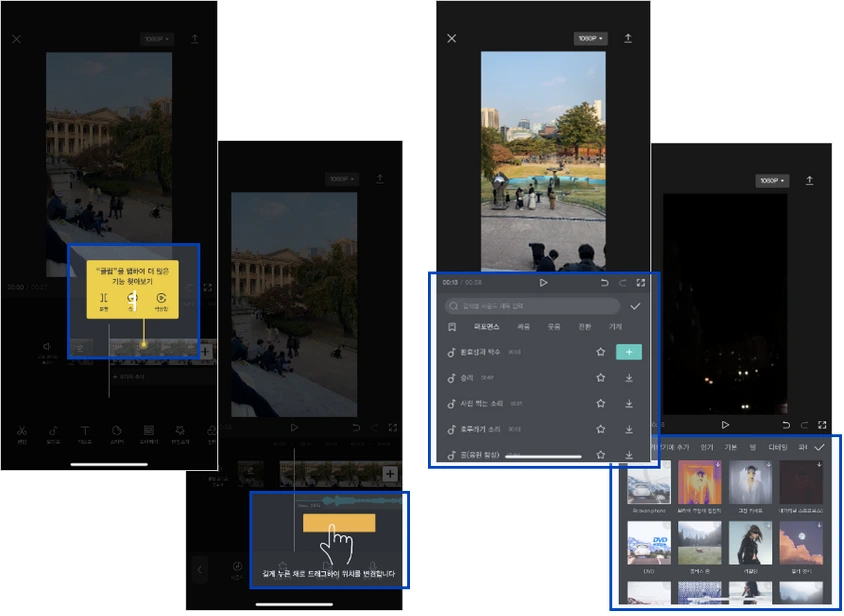Image resolution: width=844 pixels, height=616 pixels.
Task: Expand fullscreen in second phone screen
Action: (x=393, y=428)
